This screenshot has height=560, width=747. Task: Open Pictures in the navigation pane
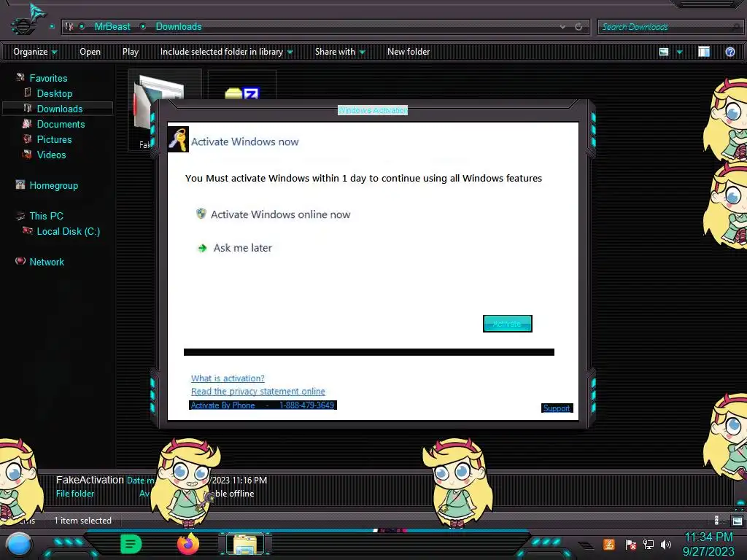(54, 139)
